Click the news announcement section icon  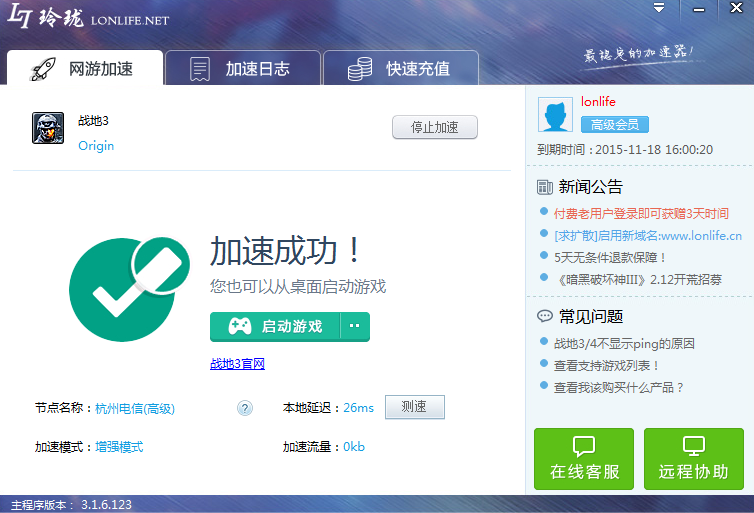(545, 187)
